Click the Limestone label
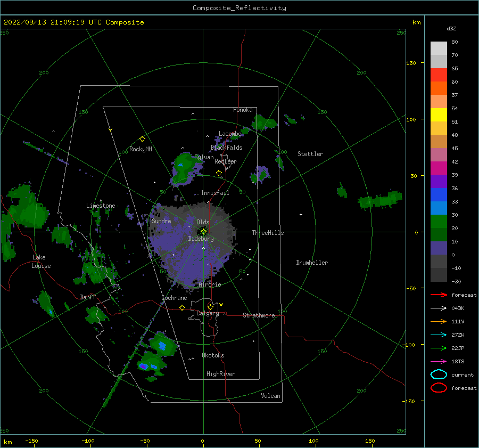Viewport: 479px width, 448px height. tap(101, 206)
